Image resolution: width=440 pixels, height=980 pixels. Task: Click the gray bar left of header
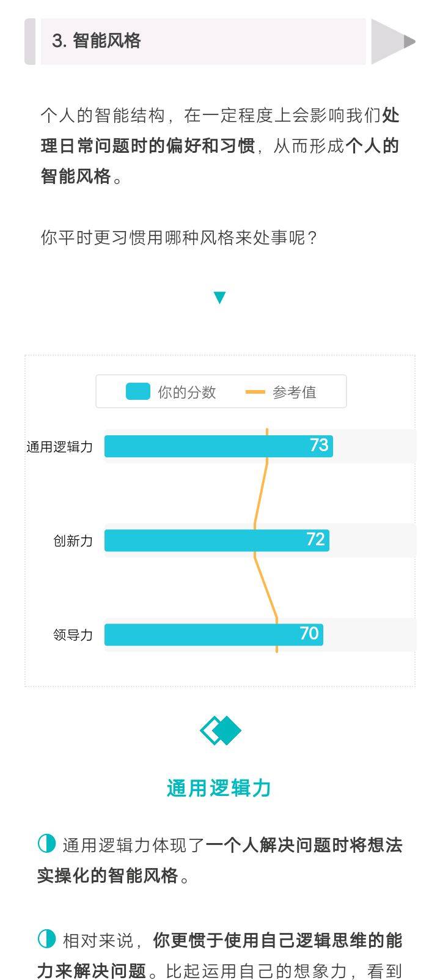pos(30,42)
